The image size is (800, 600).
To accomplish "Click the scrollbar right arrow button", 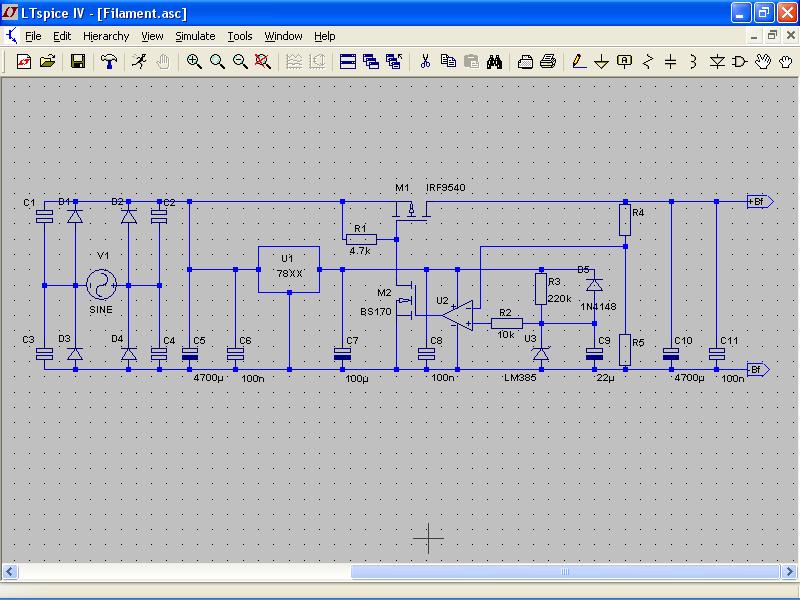I will [x=789, y=571].
